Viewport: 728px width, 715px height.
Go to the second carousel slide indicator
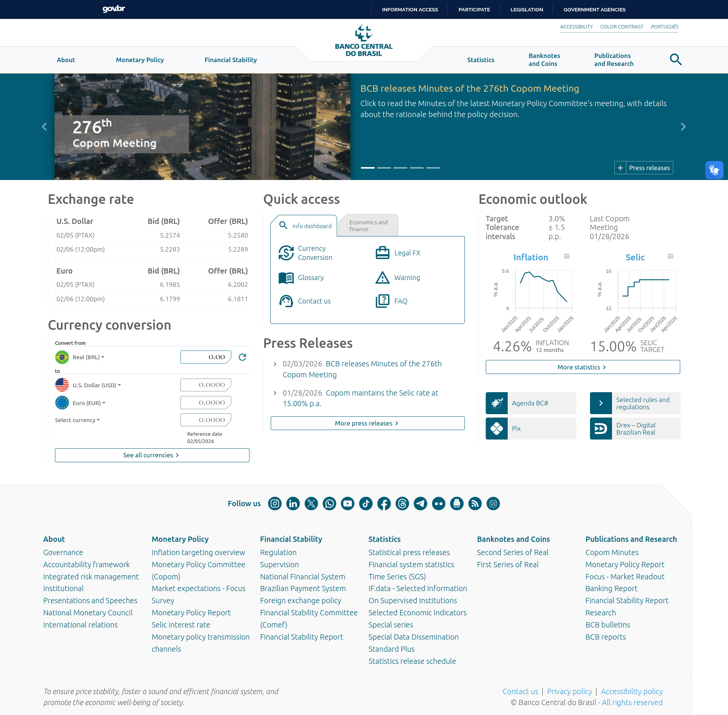point(384,167)
